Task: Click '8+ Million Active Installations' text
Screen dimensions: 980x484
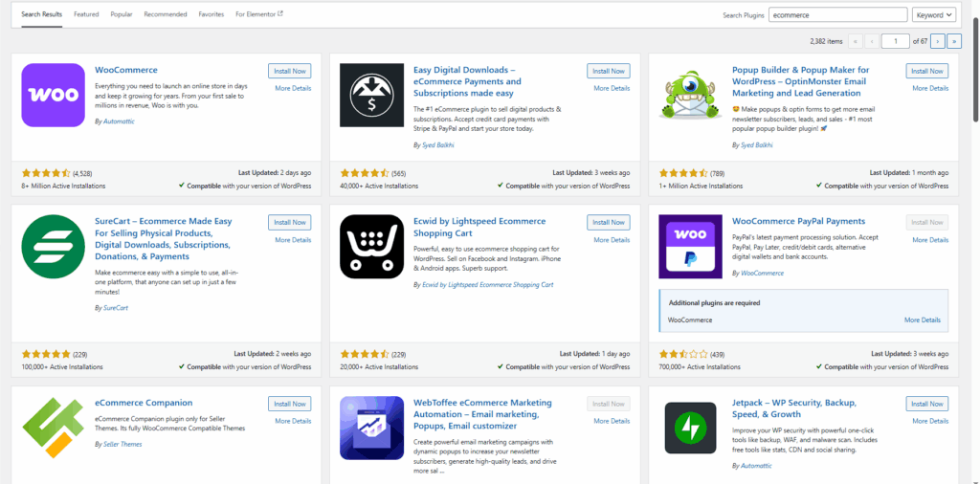Action: point(64,187)
